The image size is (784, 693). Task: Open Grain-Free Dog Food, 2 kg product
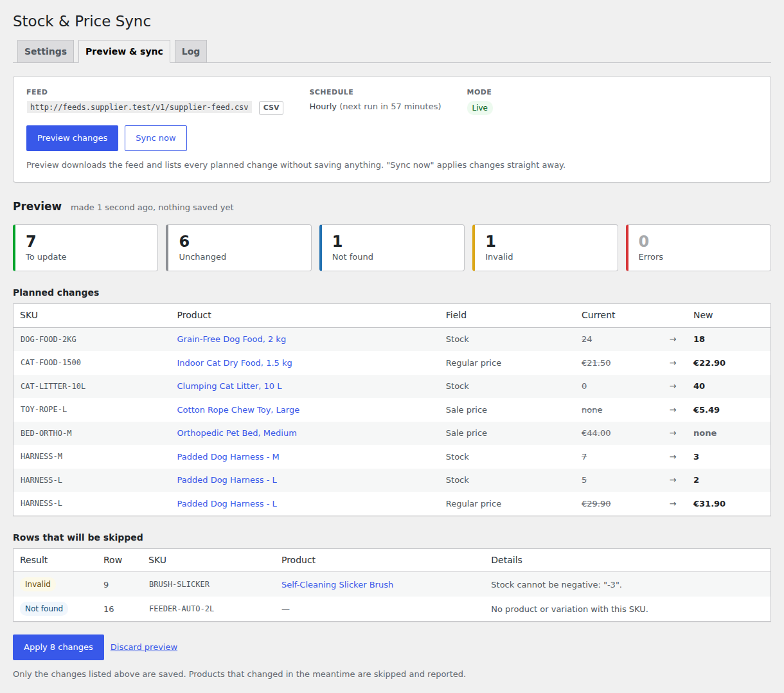click(x=231, y=339)
